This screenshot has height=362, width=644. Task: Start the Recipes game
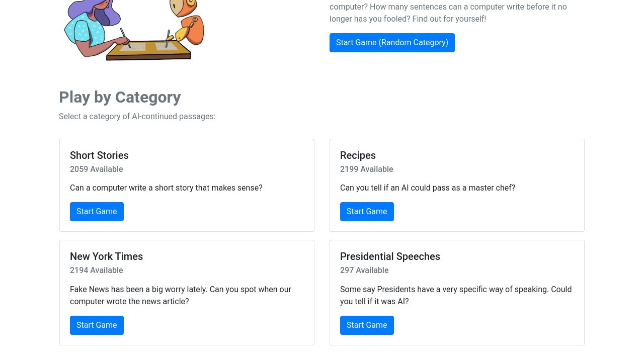(x=367, y=212)
